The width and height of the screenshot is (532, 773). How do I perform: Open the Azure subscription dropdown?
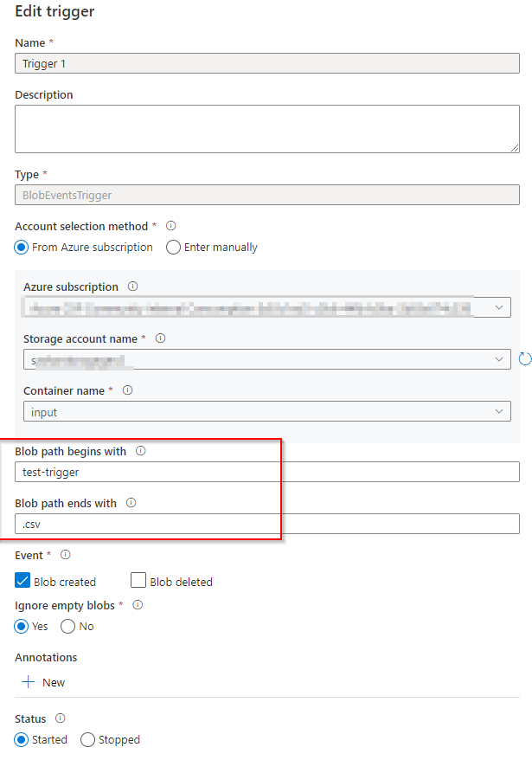[499, 306]
